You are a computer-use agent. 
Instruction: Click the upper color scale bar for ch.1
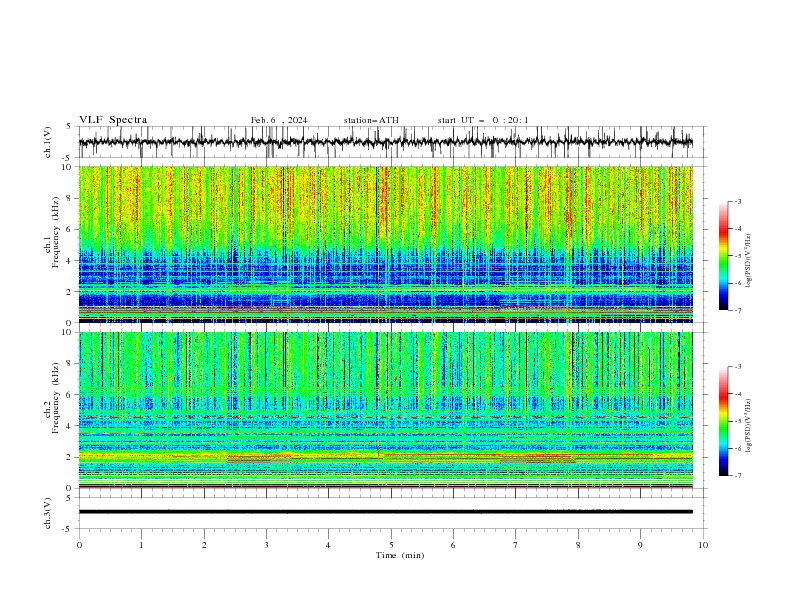(x=723, y=256)
